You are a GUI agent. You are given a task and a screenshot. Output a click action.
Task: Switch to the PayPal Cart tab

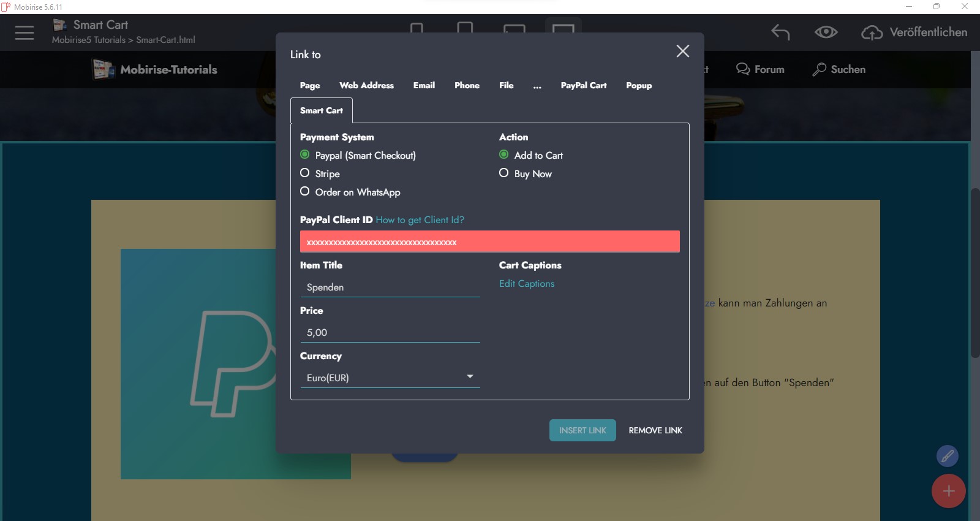click(x=583, y=86)
